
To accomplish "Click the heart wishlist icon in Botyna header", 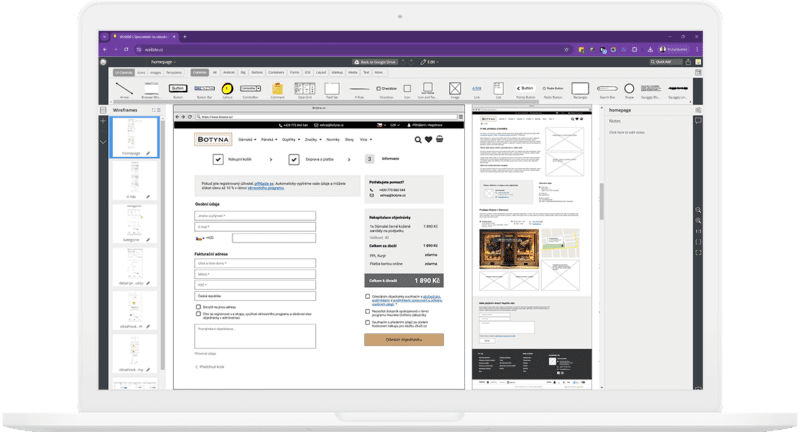I will tap(428, 140).
